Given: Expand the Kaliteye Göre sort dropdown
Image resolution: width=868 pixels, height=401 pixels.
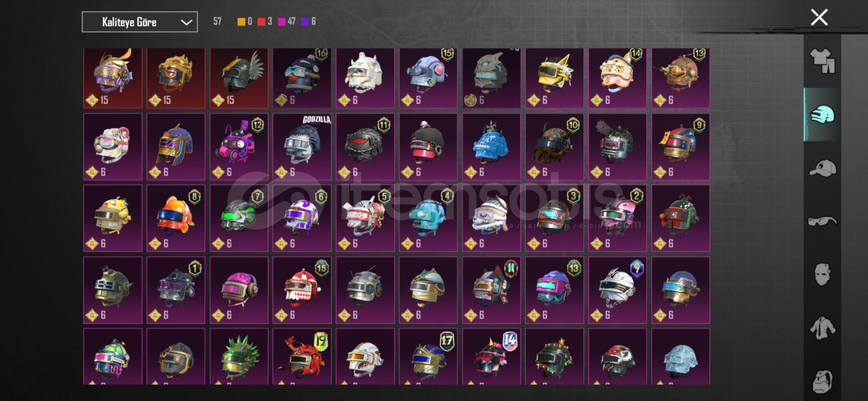Looking at the screenshot, I should [140, 22].
